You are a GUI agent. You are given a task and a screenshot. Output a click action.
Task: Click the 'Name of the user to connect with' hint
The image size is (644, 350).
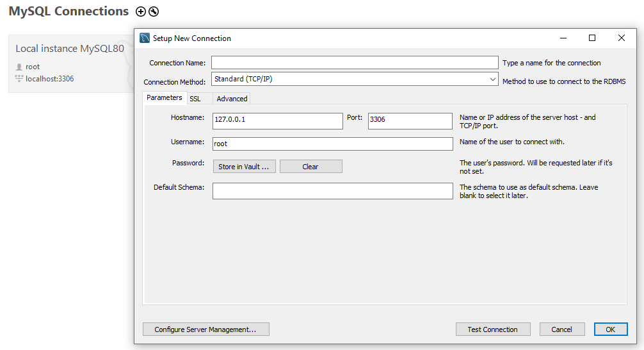point(511,142)
